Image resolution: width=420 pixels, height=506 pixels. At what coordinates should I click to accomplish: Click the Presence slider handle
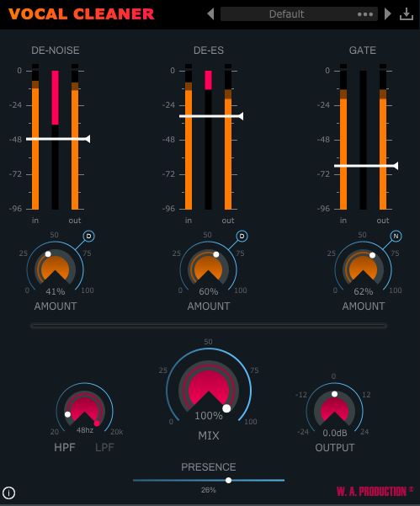tap(228, 480)
